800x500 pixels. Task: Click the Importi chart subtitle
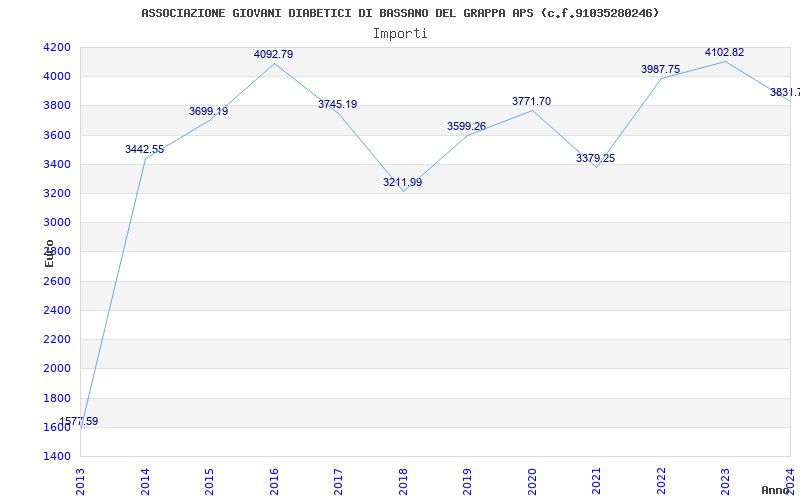coord(400,33)
